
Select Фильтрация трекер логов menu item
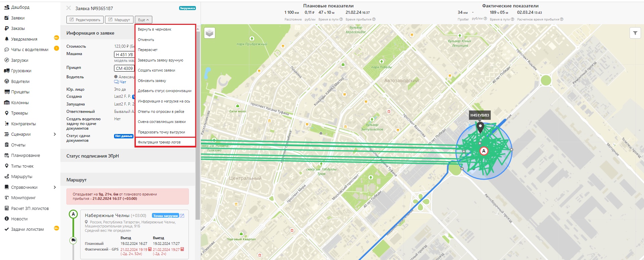(159, 142)
